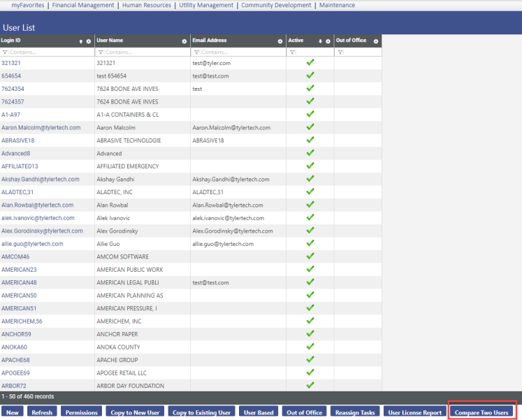The width and height of the screenshot is (522, 420).
Task: Sort by the Login ID sort arrow
Action: (x=81, y=41)
